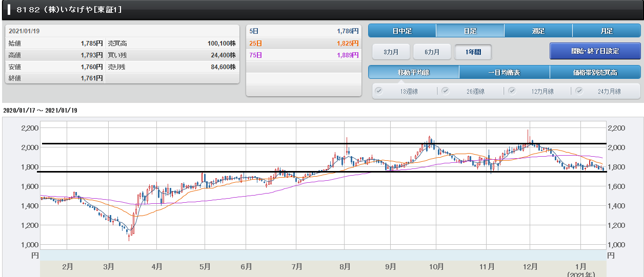Choose the 1年間 range button
This screenshot has width=644, height=277.
[473, 52]
